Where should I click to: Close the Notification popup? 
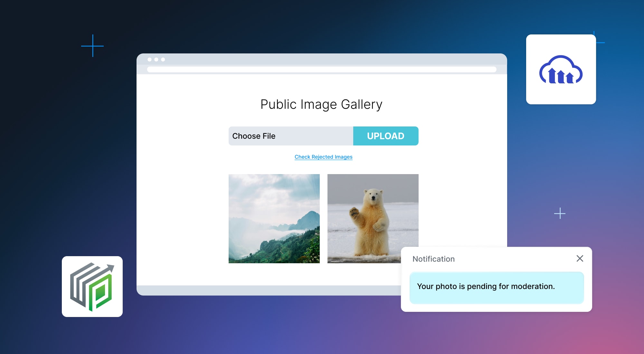(x=580, y=258)
